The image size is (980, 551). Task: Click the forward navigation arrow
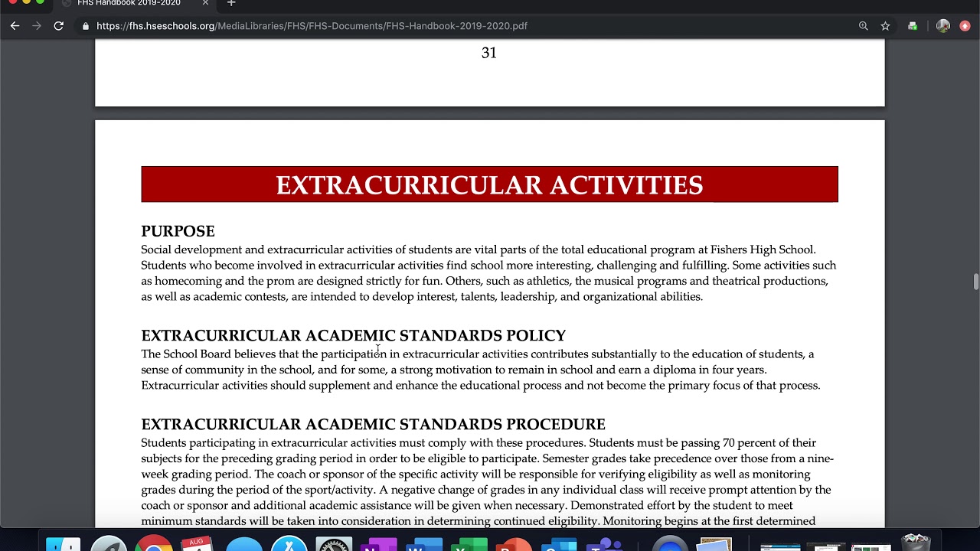click(37, 26)
